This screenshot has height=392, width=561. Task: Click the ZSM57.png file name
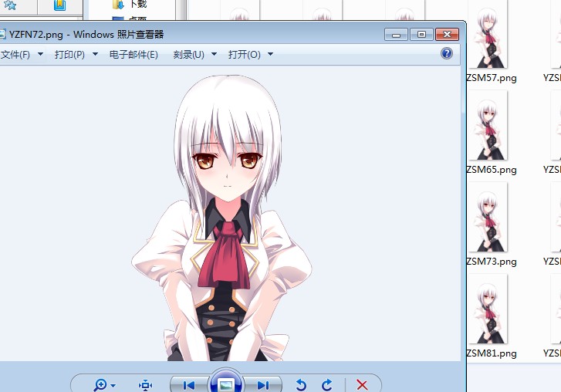[x=492, y=78]
